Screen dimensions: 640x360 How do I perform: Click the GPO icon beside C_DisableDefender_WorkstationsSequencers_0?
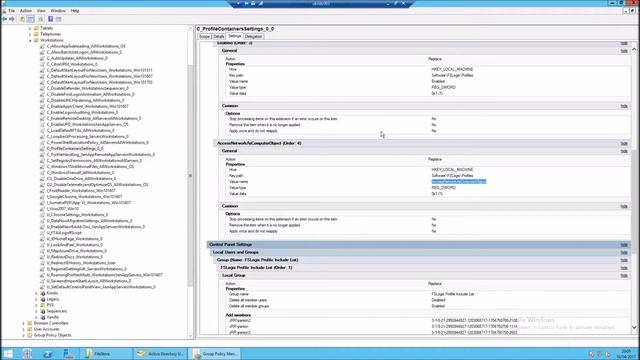point(42,88)
